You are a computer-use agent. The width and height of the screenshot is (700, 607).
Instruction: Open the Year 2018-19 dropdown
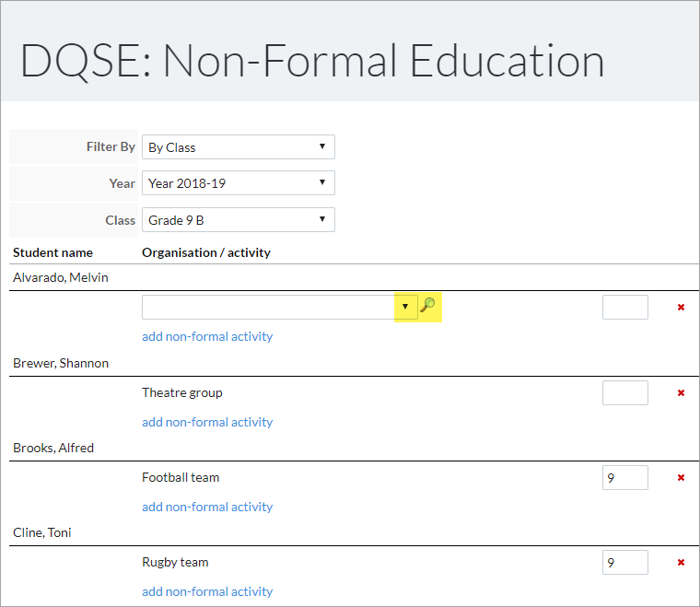click(239, 183)
